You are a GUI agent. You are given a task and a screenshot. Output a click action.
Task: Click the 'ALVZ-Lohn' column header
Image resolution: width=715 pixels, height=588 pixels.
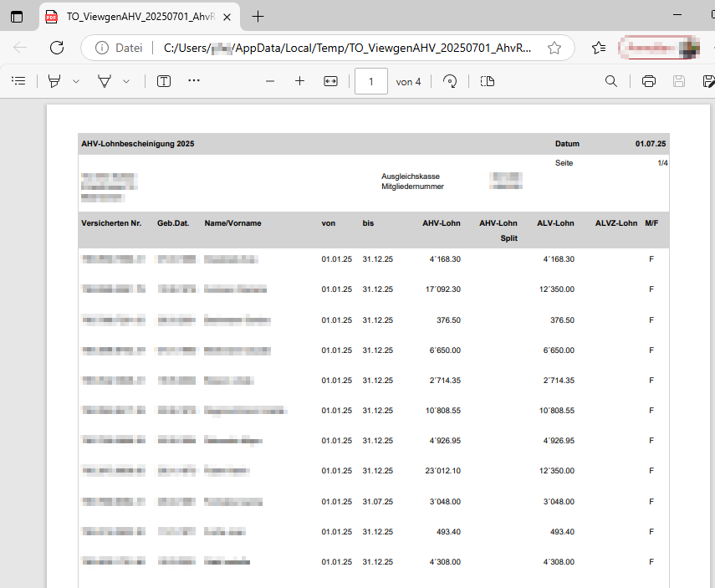tap(616, 223)
